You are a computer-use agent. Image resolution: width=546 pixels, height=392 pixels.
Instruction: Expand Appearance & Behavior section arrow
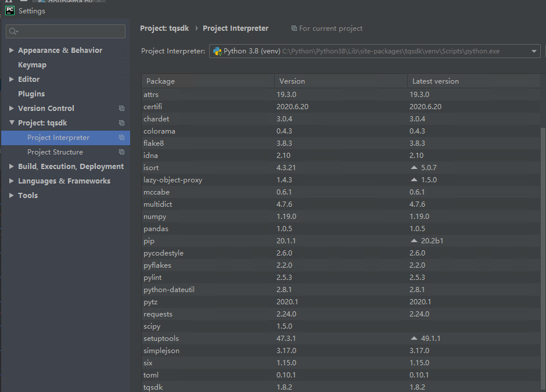[12, 50]
